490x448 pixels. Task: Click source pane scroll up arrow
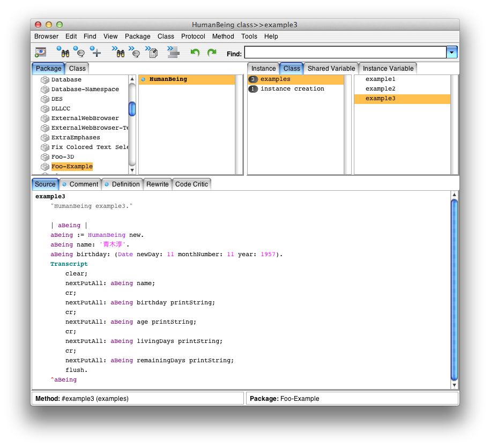(455, 195)
